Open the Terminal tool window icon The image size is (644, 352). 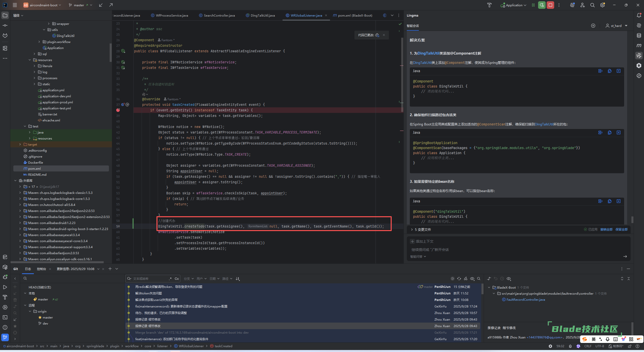tap(5, 317)
